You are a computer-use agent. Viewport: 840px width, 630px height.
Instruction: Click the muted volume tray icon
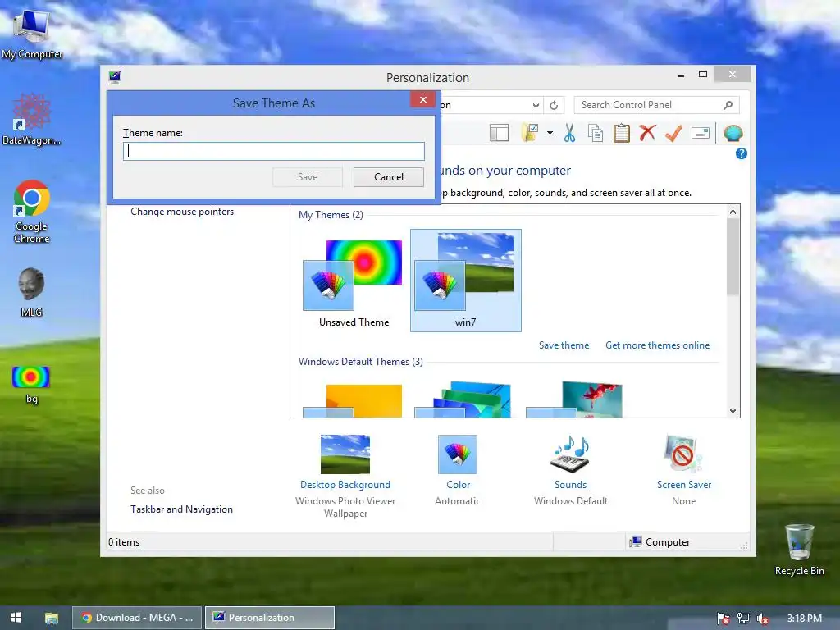763,619
